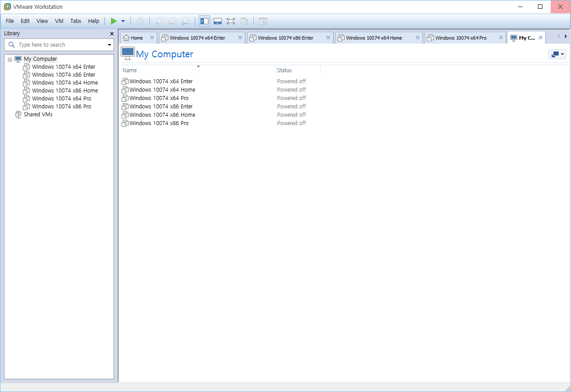Screen dimensions: 571x392
Task: Select Windows 10074 x86 Home in the list
Action: coord(162,115)
